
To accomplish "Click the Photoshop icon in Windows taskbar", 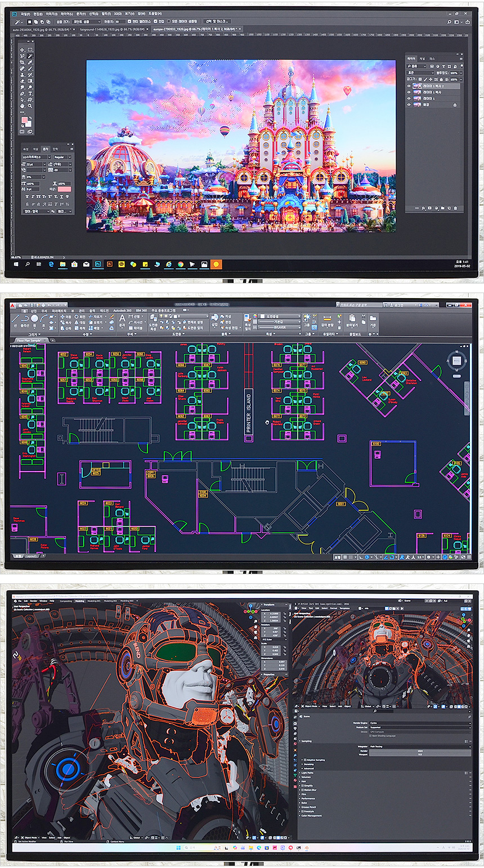I will (x=97, y=264).
